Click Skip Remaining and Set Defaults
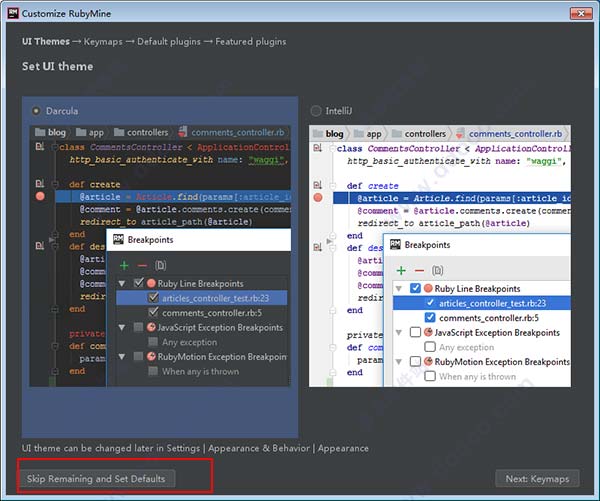 96,478
